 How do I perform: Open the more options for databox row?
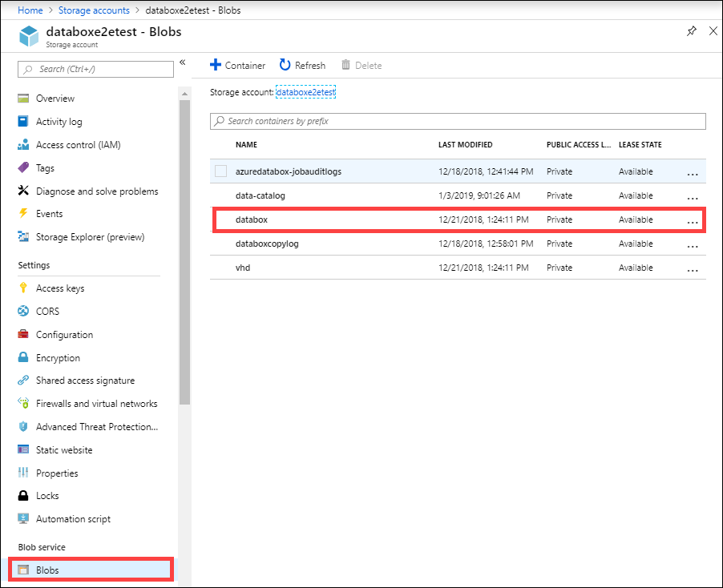pyautogui.click(x=693, y=220)
